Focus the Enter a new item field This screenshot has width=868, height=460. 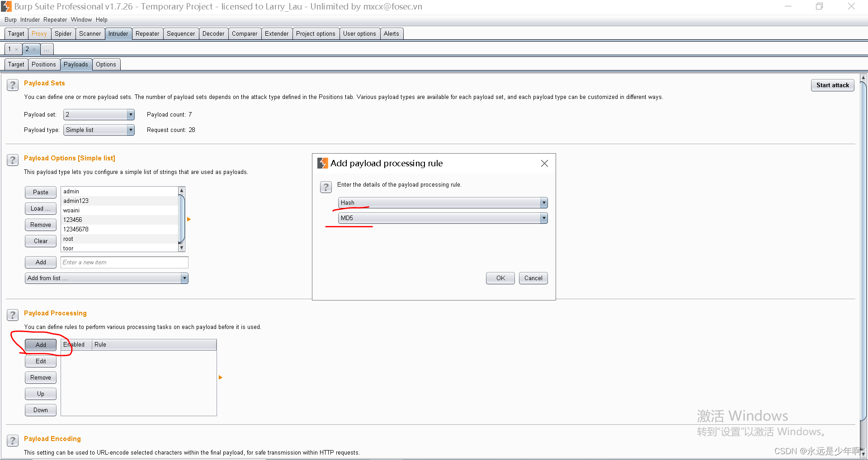tap(124, 263)
